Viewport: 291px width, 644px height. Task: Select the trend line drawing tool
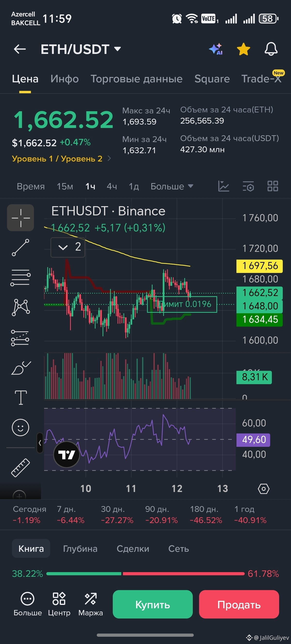(20, 247)
